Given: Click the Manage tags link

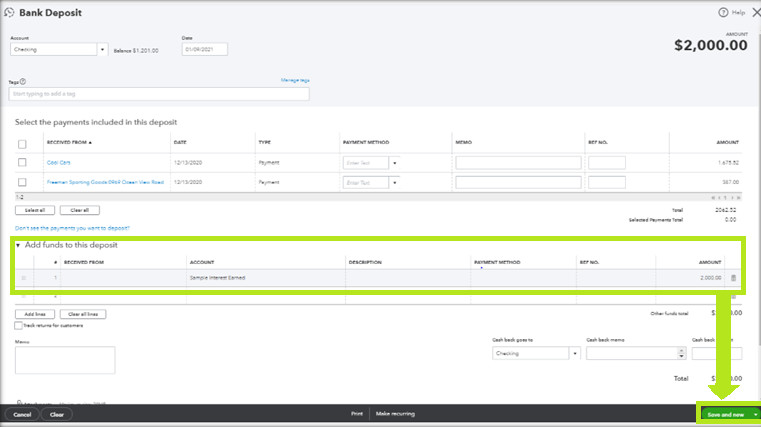Looking at the screenshot, I should pyautogui.click(x=295, y=80).
